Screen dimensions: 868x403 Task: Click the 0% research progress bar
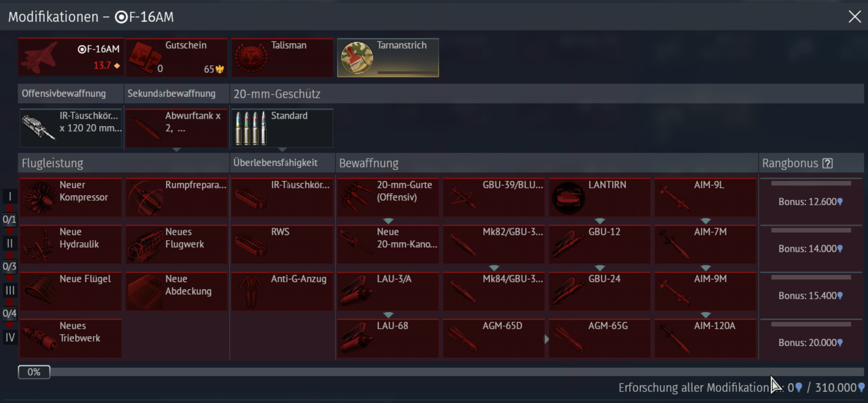coord(441,372)
